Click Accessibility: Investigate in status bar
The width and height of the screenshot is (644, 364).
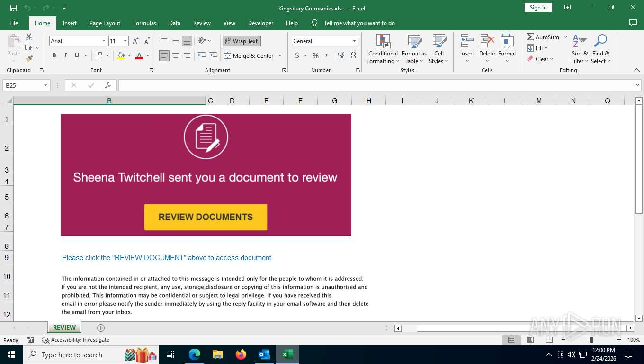point(76,340)
